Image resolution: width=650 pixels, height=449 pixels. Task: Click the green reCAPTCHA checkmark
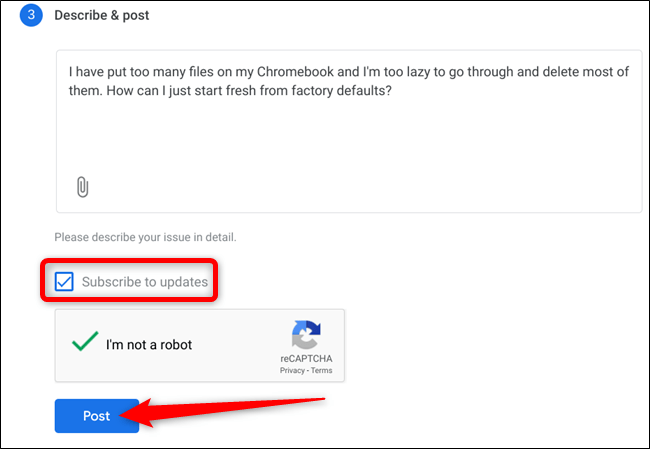pyautogui.click(x=84, y=343)
